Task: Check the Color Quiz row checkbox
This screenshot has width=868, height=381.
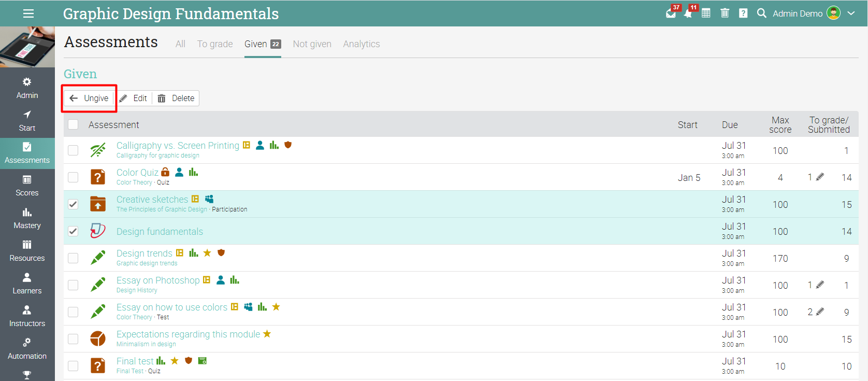Action: click(x=73, y=177)
